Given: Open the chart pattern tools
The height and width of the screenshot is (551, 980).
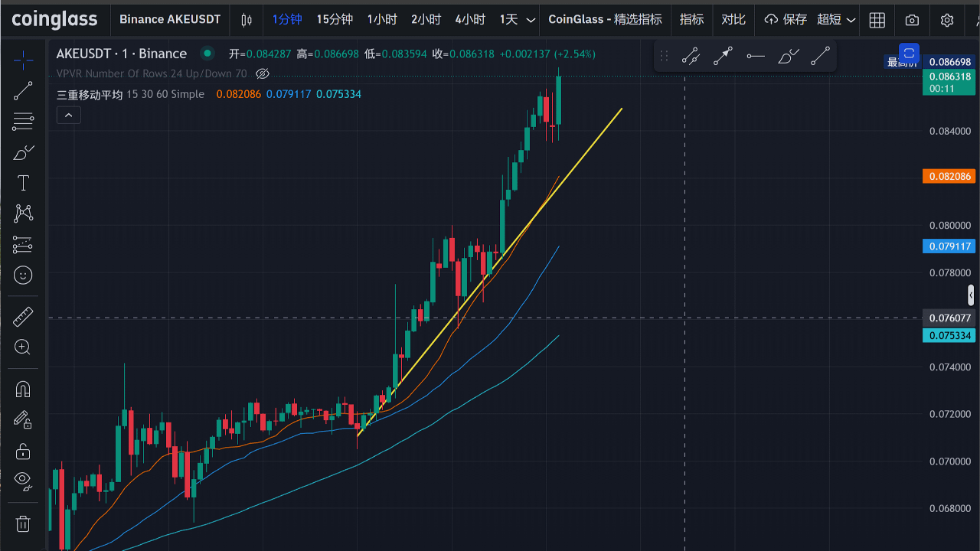Looking at the screenshot, I should [23, 214].
